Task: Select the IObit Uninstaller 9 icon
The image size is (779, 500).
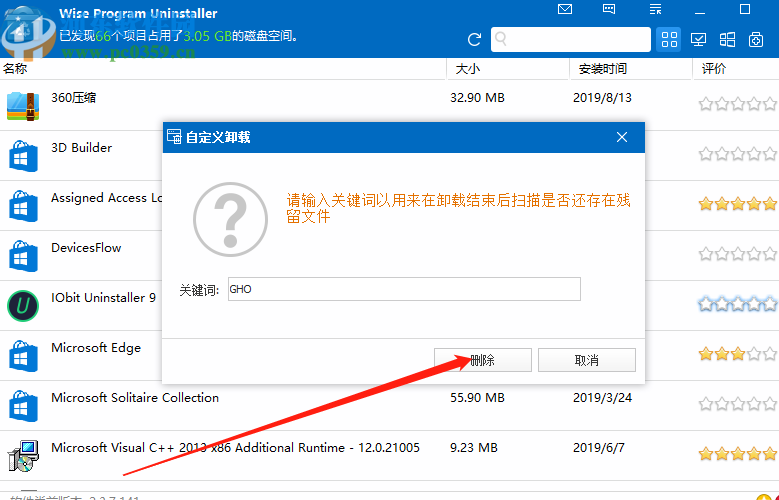Action: coord(23,306)
